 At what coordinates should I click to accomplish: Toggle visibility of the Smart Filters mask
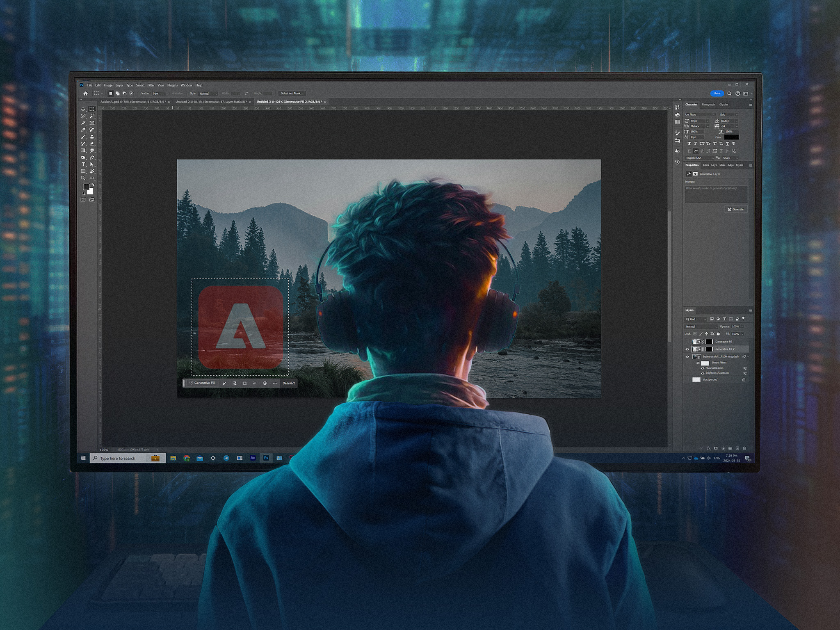[x=698, y=363]
